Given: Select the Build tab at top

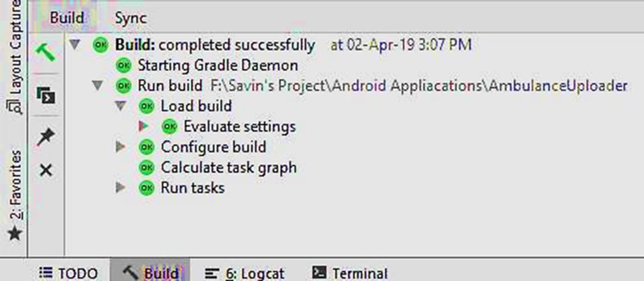Looking at the screenshot, I should (66, 18).
